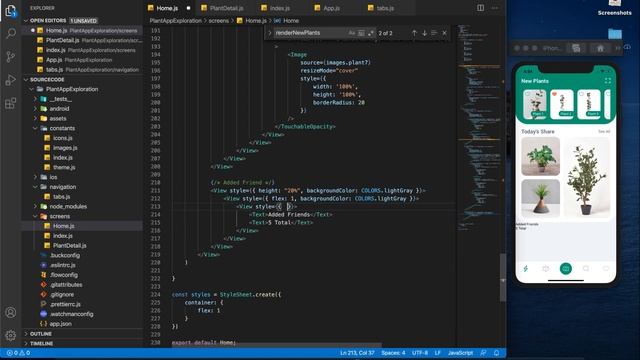Image resolution: width=640 pixels, height=360 pixels.
Task: Open errors and warnings status item
Action: point(18,353)
